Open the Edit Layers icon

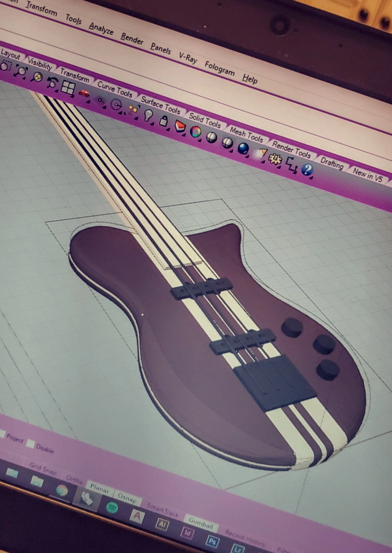click(180, 126)
